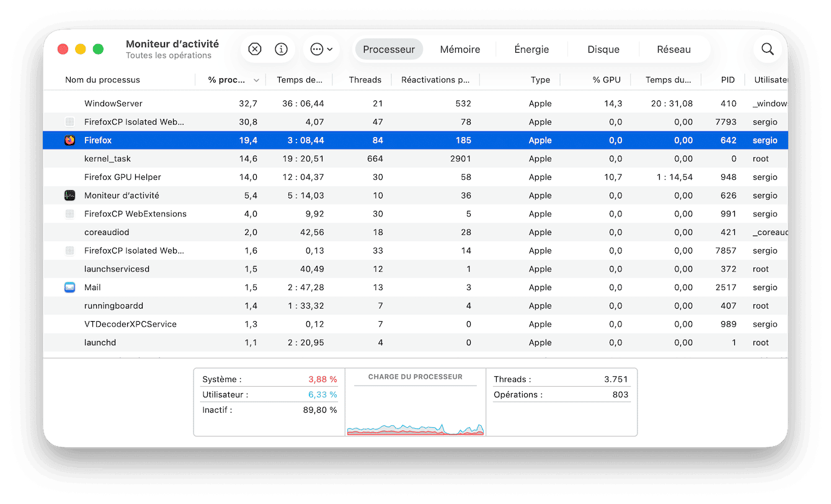Click the 2901 reactivations value
This screenshot has height=504, width=831.
(x=460, y=159)
